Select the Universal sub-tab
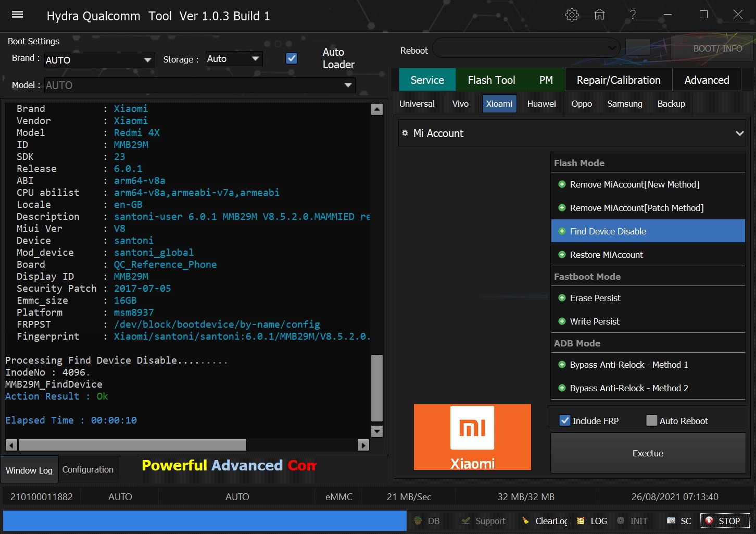This screenshot has width=756, height=534. 417,104
